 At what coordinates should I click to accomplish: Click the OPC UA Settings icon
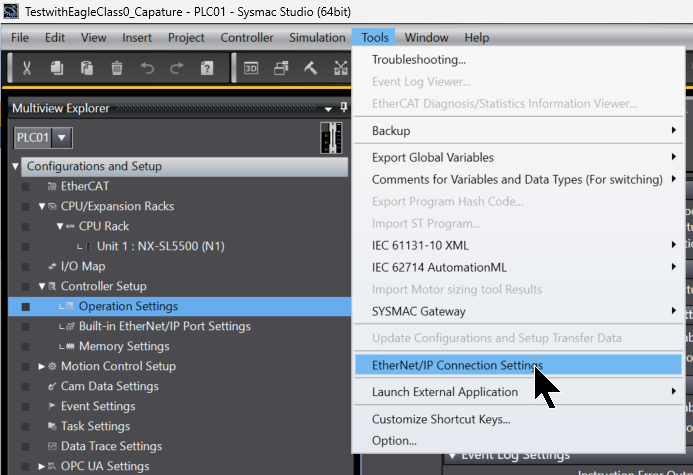point(52,466)
